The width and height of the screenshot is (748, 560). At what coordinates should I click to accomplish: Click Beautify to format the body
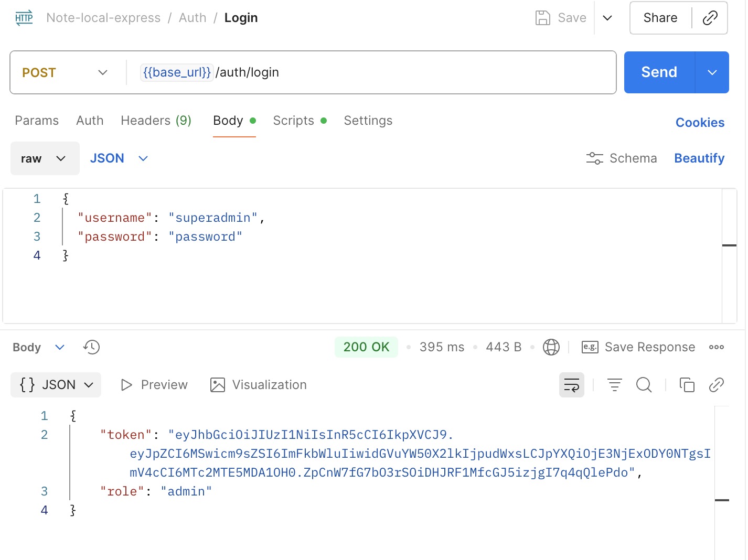pyautogui.click(x=699, y=158)
